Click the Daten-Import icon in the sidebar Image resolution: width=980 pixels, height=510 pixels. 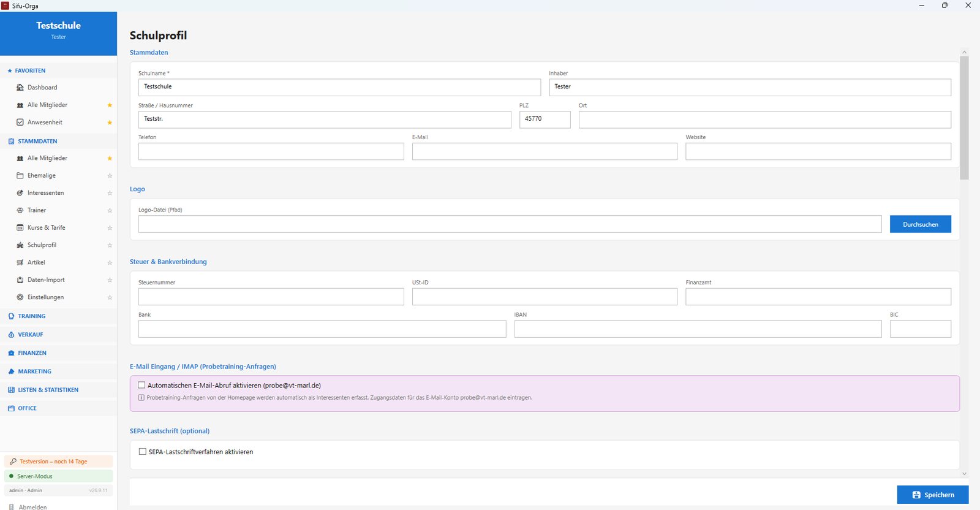(x=20, y=280)
